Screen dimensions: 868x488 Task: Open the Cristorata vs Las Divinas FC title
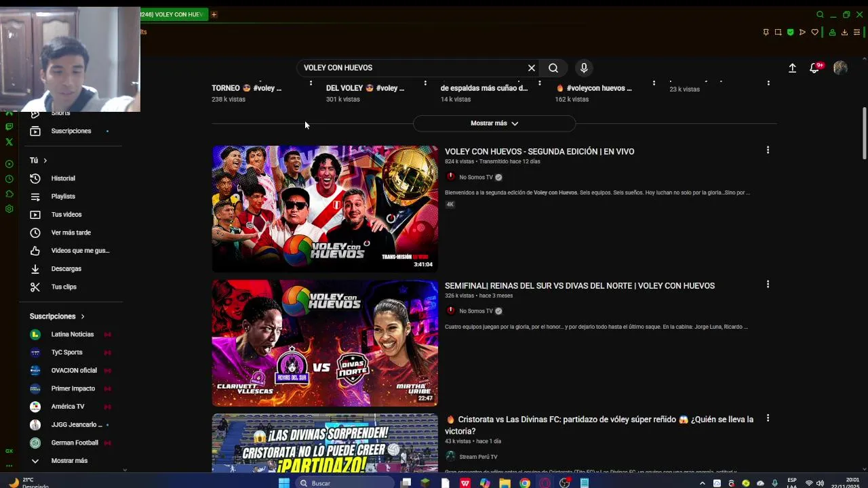(599, 425)
